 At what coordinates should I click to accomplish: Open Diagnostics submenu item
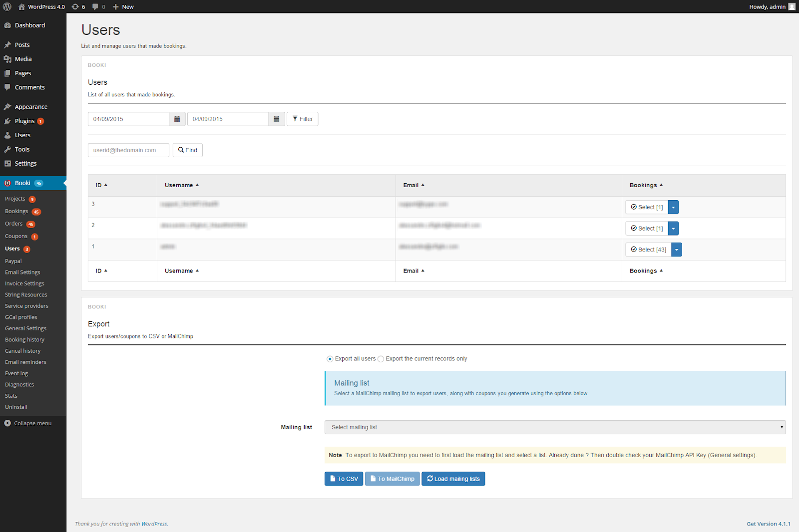19,385
